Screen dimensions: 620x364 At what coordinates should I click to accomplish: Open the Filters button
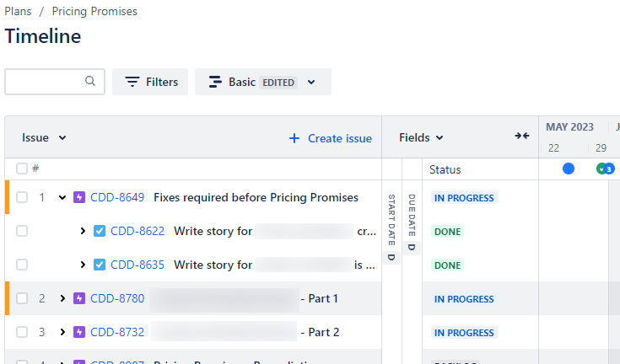point(150,82)
